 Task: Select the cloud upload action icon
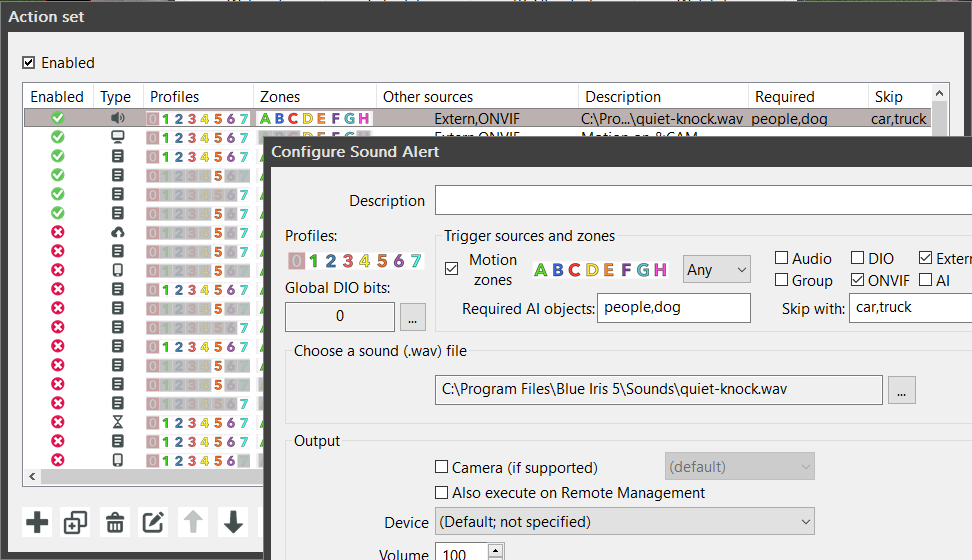(117, 232)
